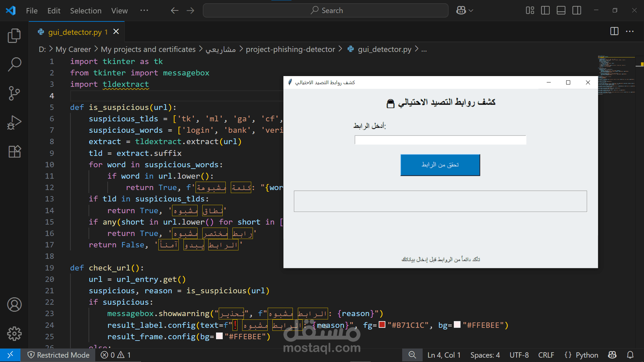Viewport: 644px width, 362px height.
Task: Click underlined tldextract on line 3
Action: [126, 84]
